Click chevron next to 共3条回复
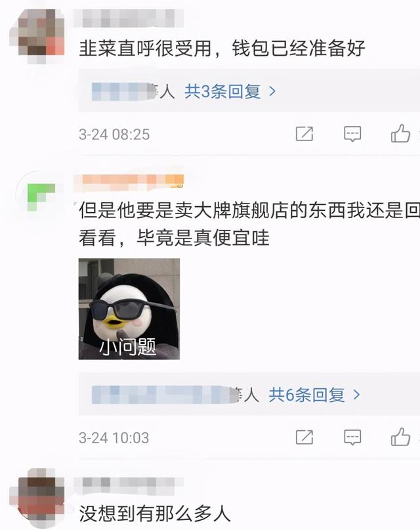420x530 pixels. [x=272, y=91]
